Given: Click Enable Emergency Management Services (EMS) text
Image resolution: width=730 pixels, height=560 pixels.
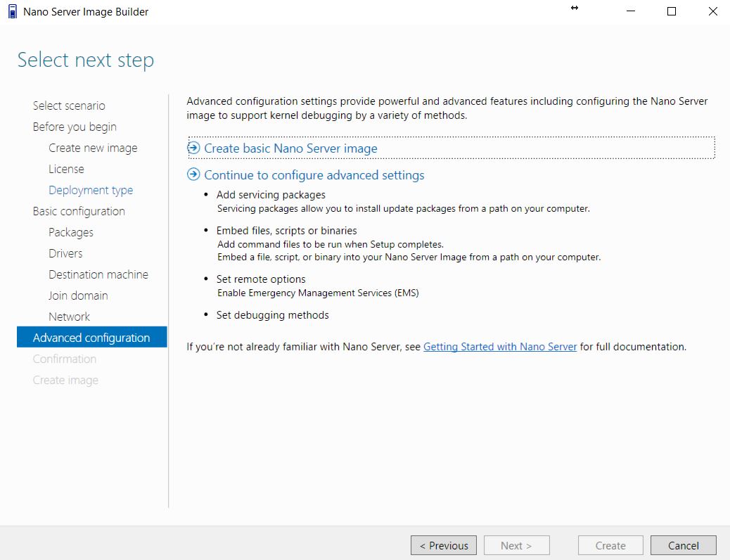Looking at the screenshot, I should click(x=318, y=293).
